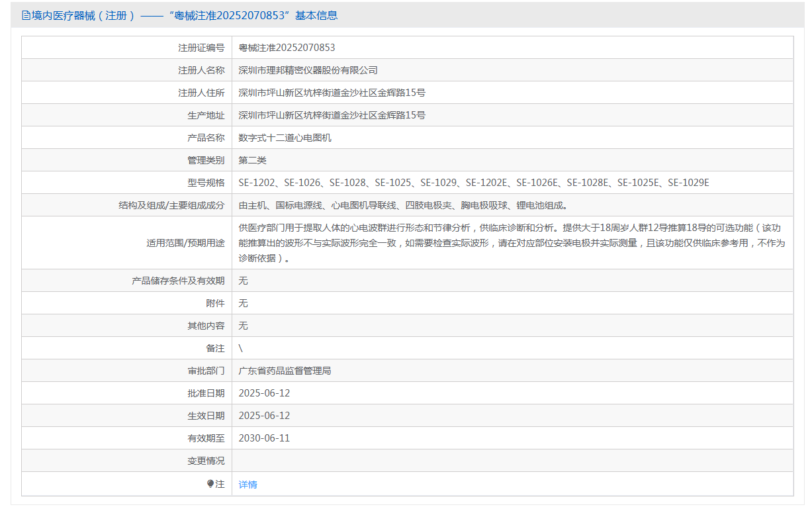Image resolution: width=812 pixels, height=513 pixels.
Task: Click the 审批部门 label cell
Action: (126, 371)
